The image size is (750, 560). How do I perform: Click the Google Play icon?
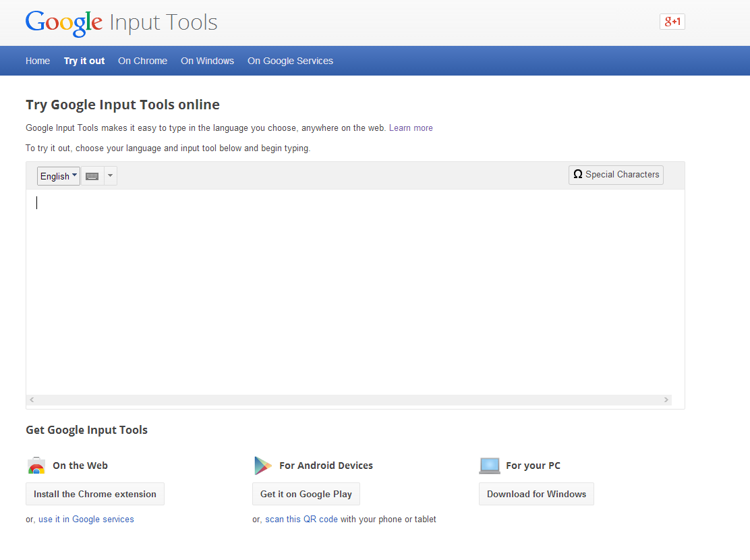coord(262,466)
